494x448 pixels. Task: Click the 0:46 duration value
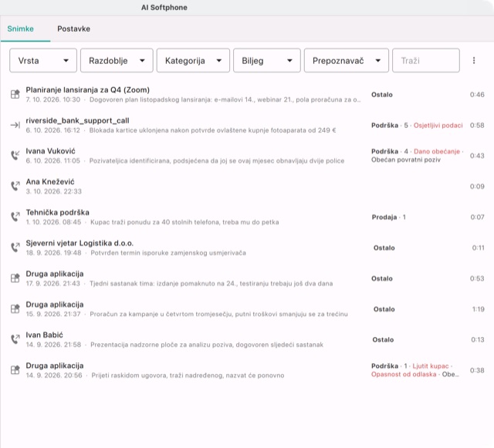click(x=477, y=94)
